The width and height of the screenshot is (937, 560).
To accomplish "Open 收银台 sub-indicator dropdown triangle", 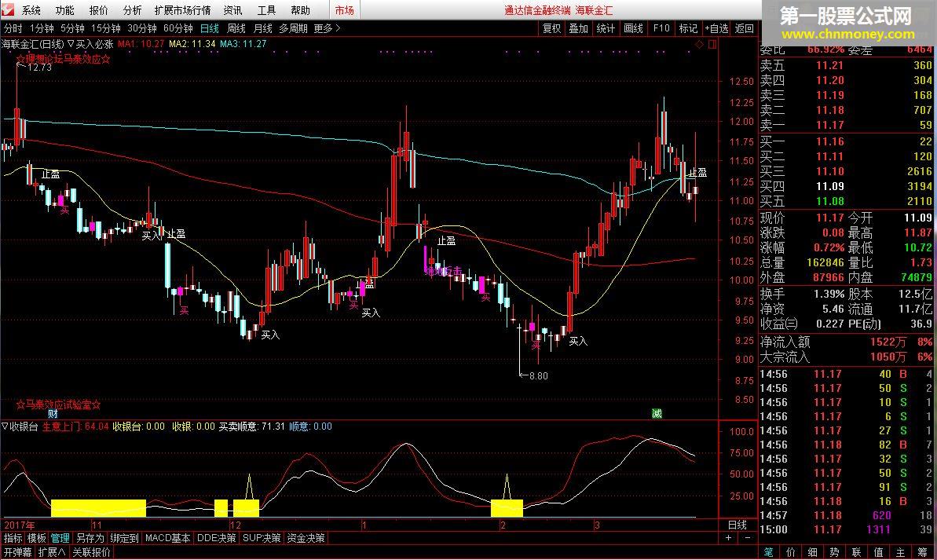I will coord(5,426).
